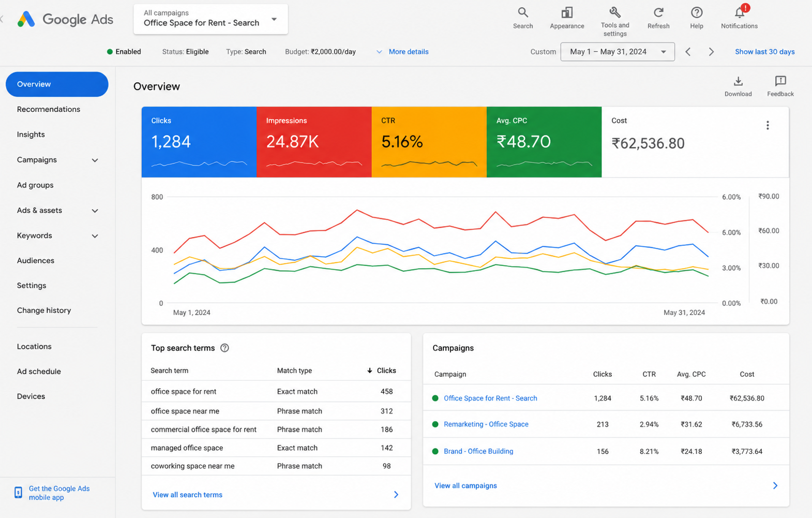The width and height of the screenshot is (812, 518).
Task: Click 'managed office space' search term
Action: [x=187, y=448]
